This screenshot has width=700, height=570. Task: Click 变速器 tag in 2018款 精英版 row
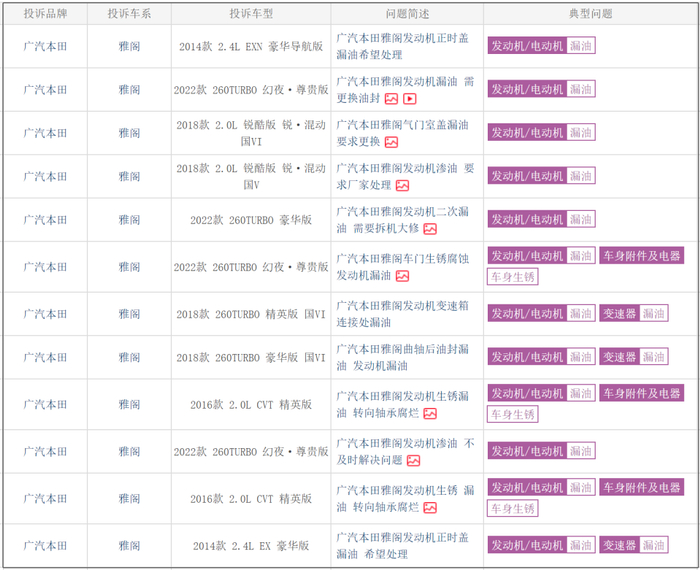tap(619, 313)
